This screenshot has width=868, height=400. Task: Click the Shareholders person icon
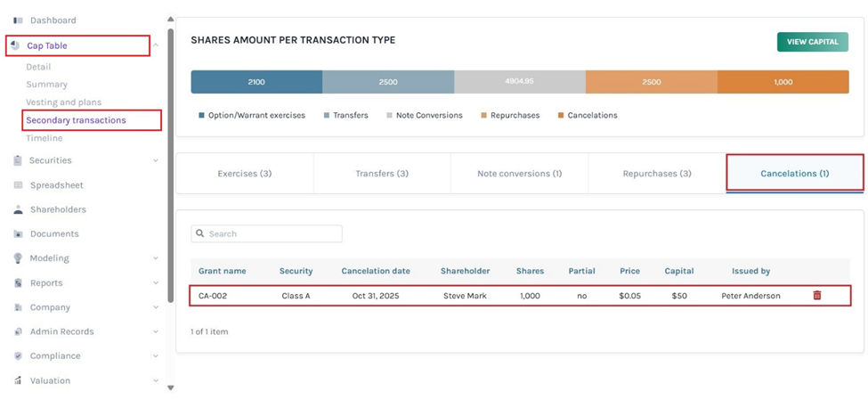click(18, 210)
